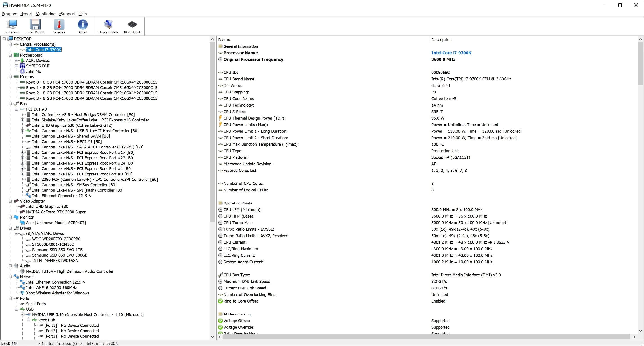Click the Description column header
The width and height of the screenshot is (644, 346).
pyautogui.click(x=441, y=40)
